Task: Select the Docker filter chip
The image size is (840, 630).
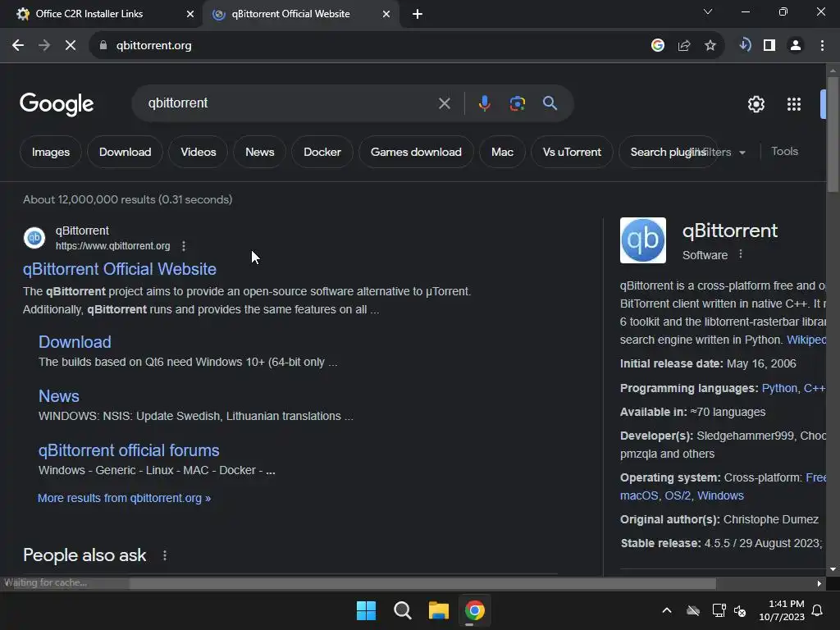Action: click(322, 152)
